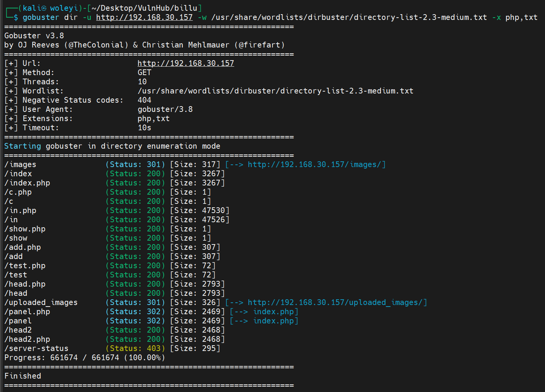Click the /in.php result path
This screenshot has width=545, height=392.
(20, 210)
